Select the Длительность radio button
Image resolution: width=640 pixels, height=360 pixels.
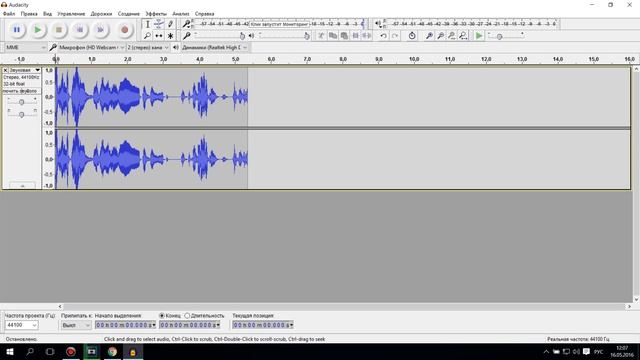(187, 316)
